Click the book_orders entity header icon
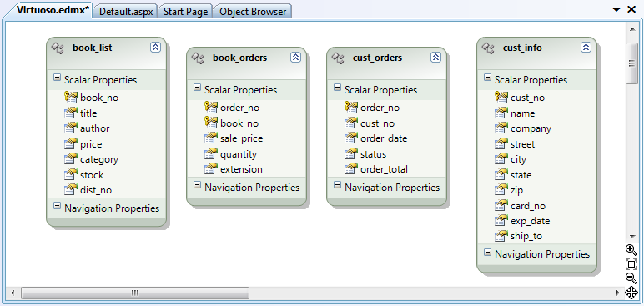644x306 pixels. [198, 58]
